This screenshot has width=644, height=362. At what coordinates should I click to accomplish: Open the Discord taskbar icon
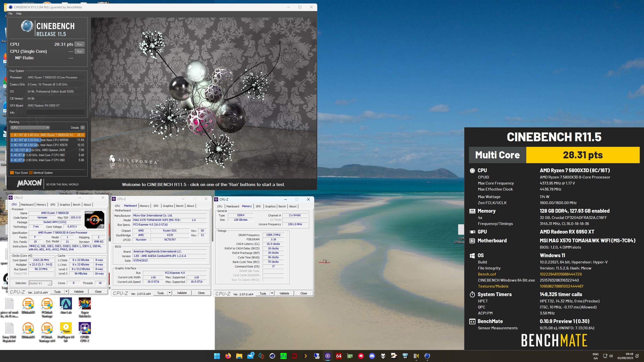[x=372, y=356]
